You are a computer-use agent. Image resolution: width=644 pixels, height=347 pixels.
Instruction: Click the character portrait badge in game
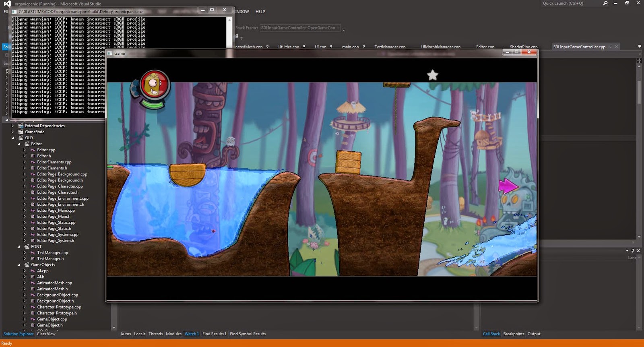click(155, 85)
